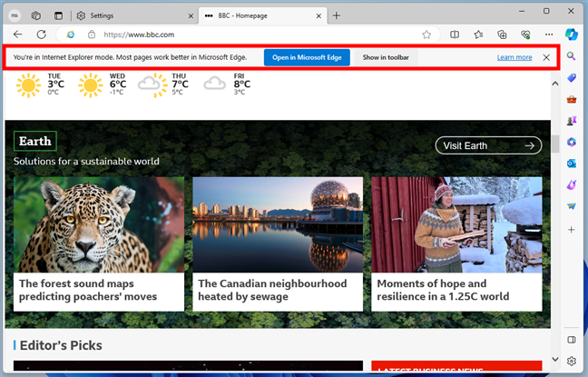Open the jaguar article thumbnail
This screenshot has width=588, height=377.
pyautogui.click(x=99, y=224)
